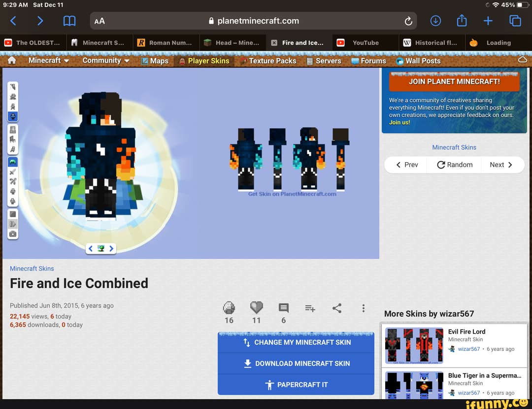Expand the Minecraft dropdown in the nav bar

click(48, 61)
